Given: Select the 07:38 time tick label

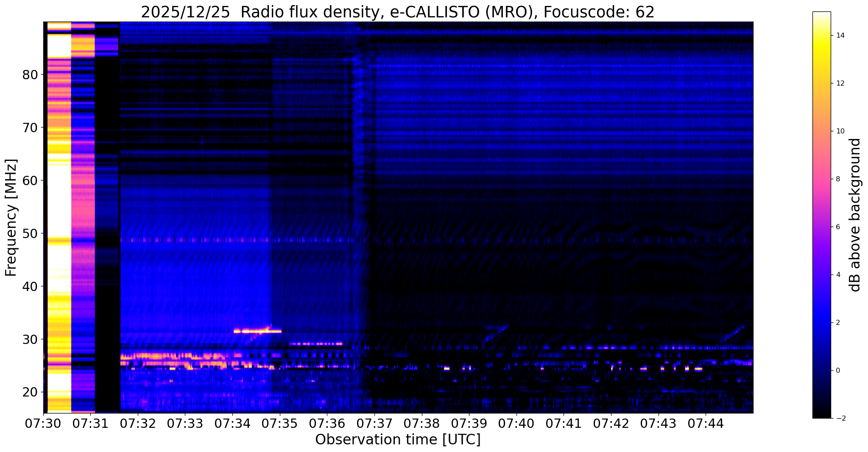Looking at the screenshot, I should point(421,423).
